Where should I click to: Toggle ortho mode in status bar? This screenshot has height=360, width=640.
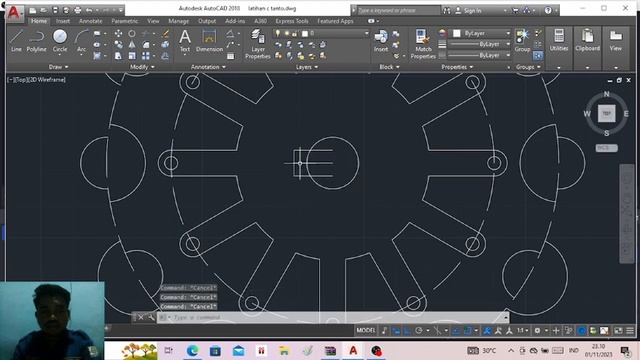coord(407,331)
